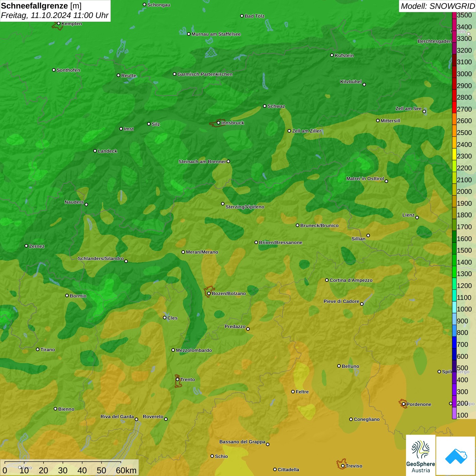Click the 100 violet legend swatch
Image resolution: width=476 pixels, height=476 pixels.
454,413
